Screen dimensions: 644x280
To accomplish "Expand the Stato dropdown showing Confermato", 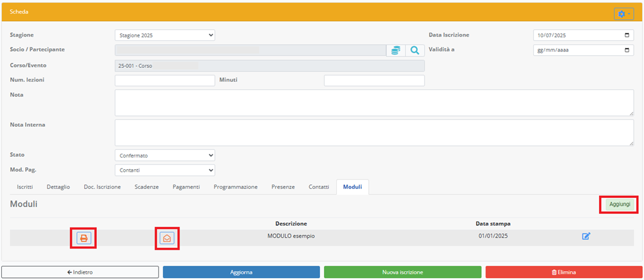I will [x=165, y=155].
